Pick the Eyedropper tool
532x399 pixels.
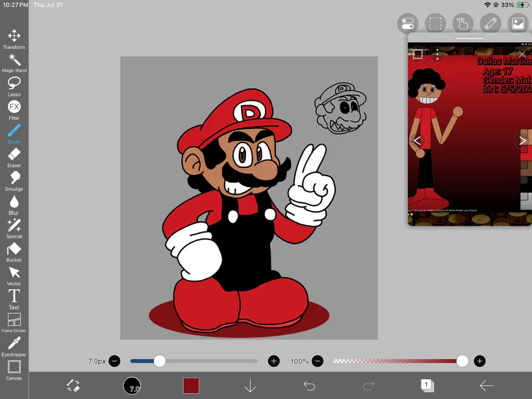tap(14, 347)
